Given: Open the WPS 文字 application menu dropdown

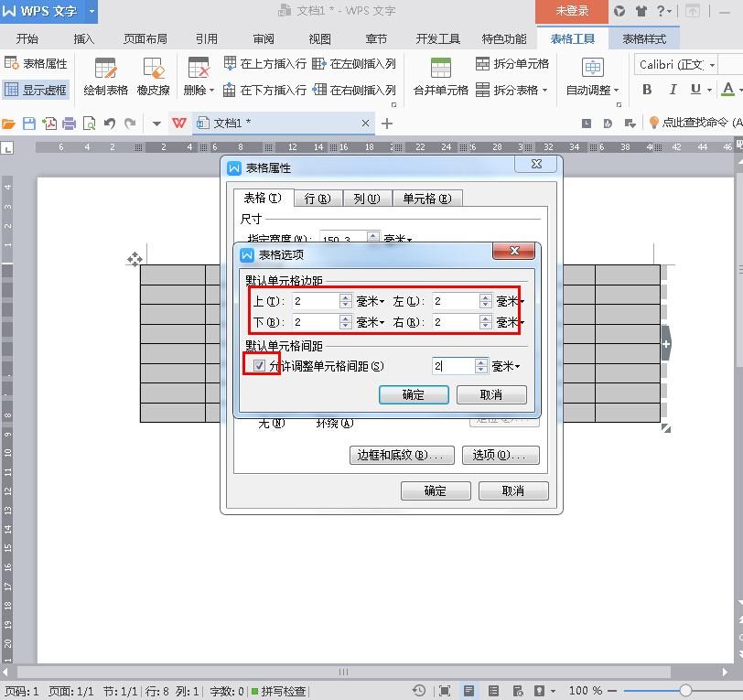Looking at the screenshot, I should tap(92, 11).
